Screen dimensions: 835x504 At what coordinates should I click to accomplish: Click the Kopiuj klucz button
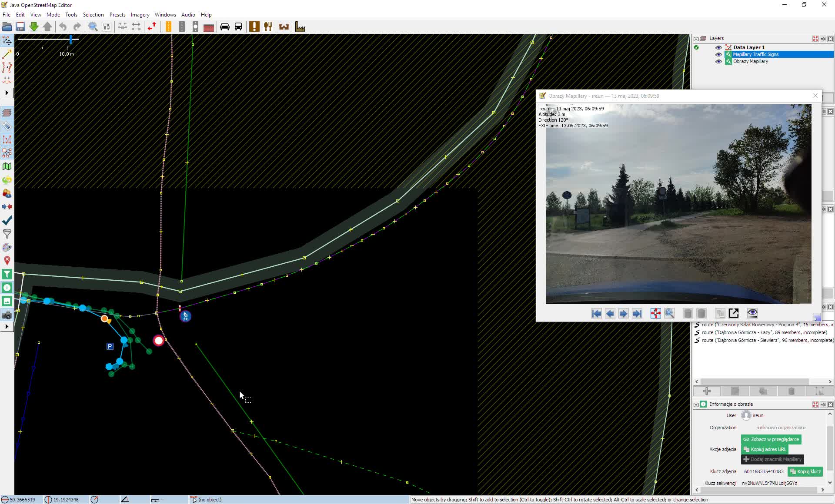click(x=805, y=471)
